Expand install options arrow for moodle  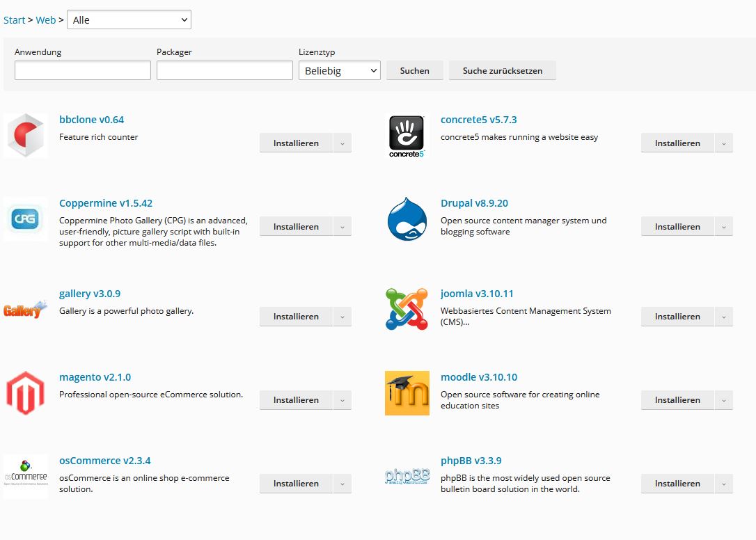tap(724, 400)
